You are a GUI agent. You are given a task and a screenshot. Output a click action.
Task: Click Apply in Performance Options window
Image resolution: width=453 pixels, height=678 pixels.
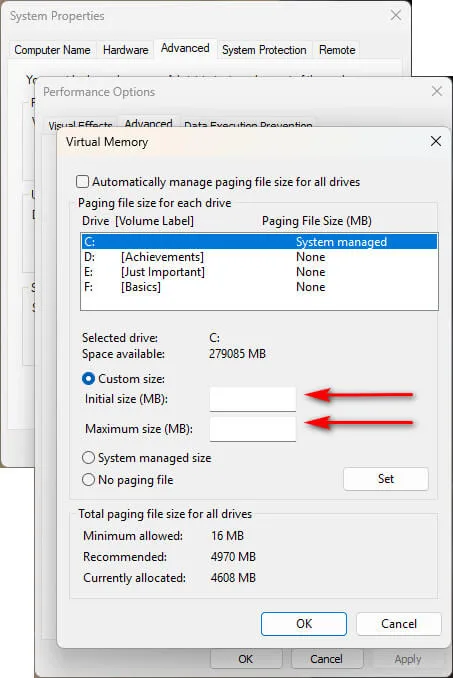[407, 659]
